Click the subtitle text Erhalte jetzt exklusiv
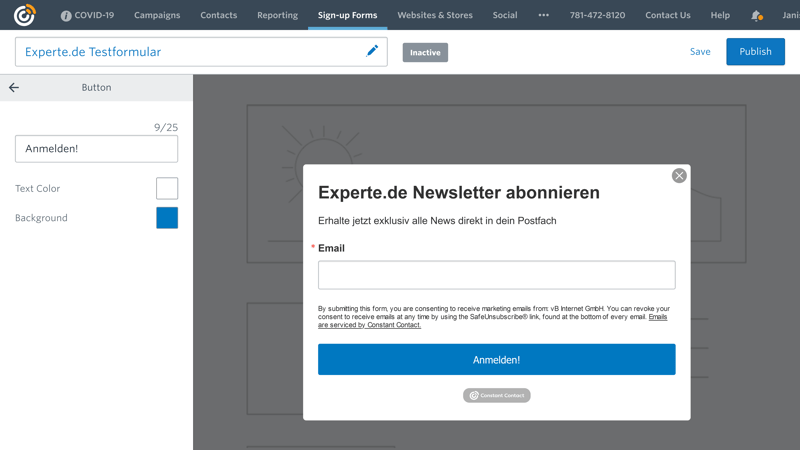Image resolution: width=800 pixels, height=450 pixels. [x=437, y=221]
